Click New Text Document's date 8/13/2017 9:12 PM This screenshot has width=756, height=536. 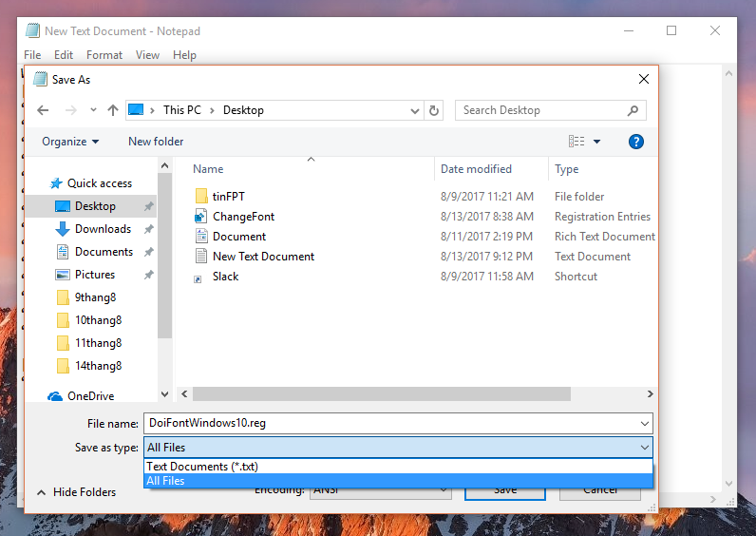(486, 257)
